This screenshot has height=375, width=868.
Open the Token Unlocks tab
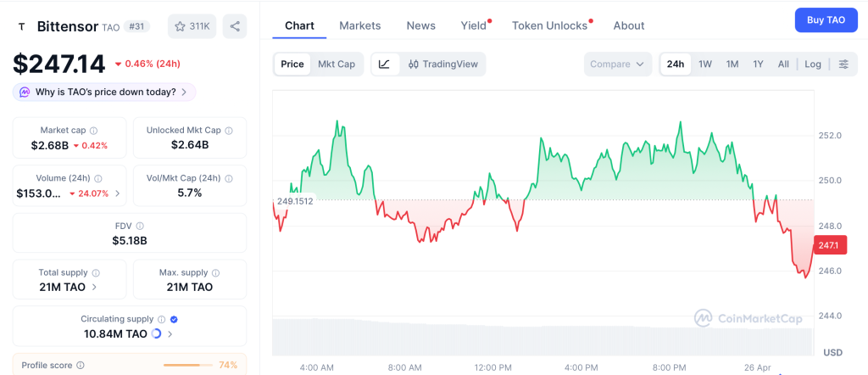click(549, 25)
